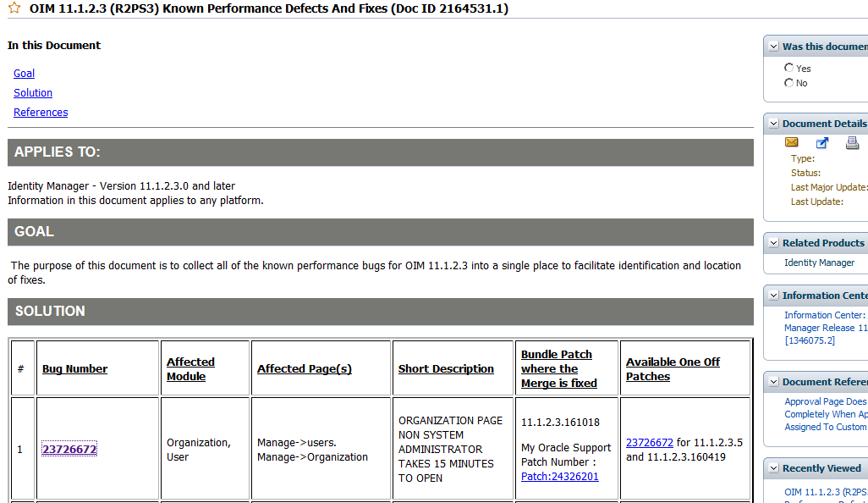The width and height of the screenshot is (868, 503).
Task: Click the 'Type:' label in Document Details
Action: pos(803,158)
